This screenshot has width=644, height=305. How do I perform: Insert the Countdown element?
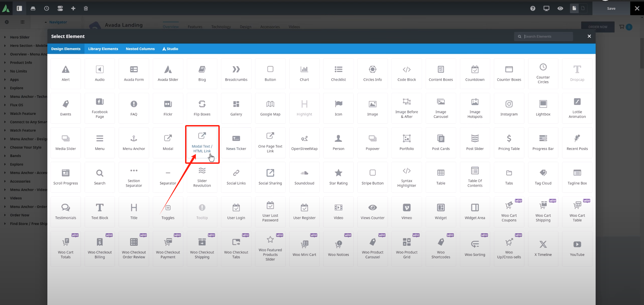[x=475, y=74]
